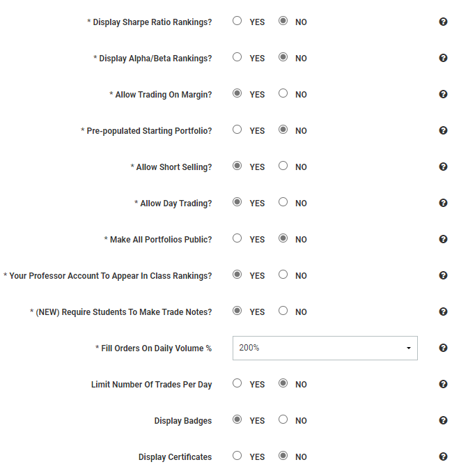Screen dimensions: 468x476
Task: Choose YES for Display Alpha/Beta Rankings
Action: tap(237, 57)
